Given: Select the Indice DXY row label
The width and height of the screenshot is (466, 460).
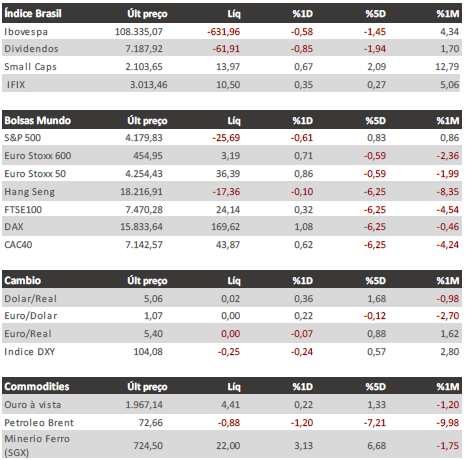Looking at the screenshot, I should 29,352.
